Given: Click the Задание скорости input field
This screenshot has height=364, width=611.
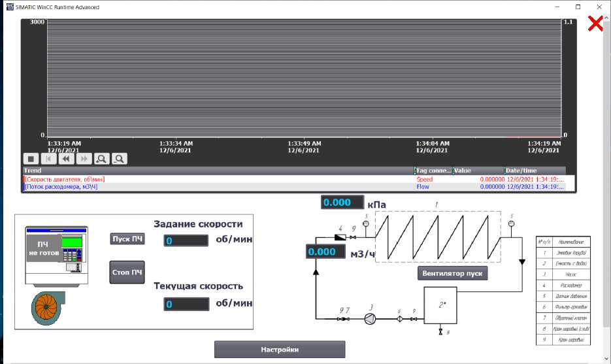Looking at the screenshot, I should pos(186,240).
